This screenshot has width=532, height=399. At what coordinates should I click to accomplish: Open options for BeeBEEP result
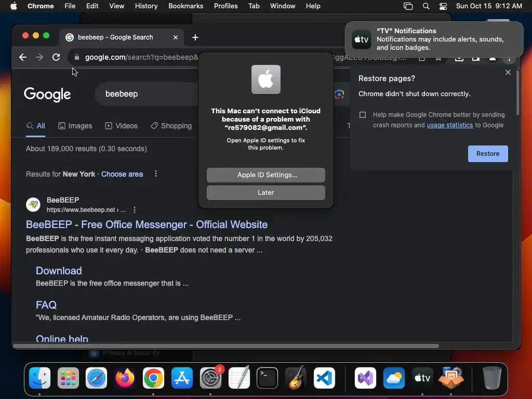click(x=135, y=210)
